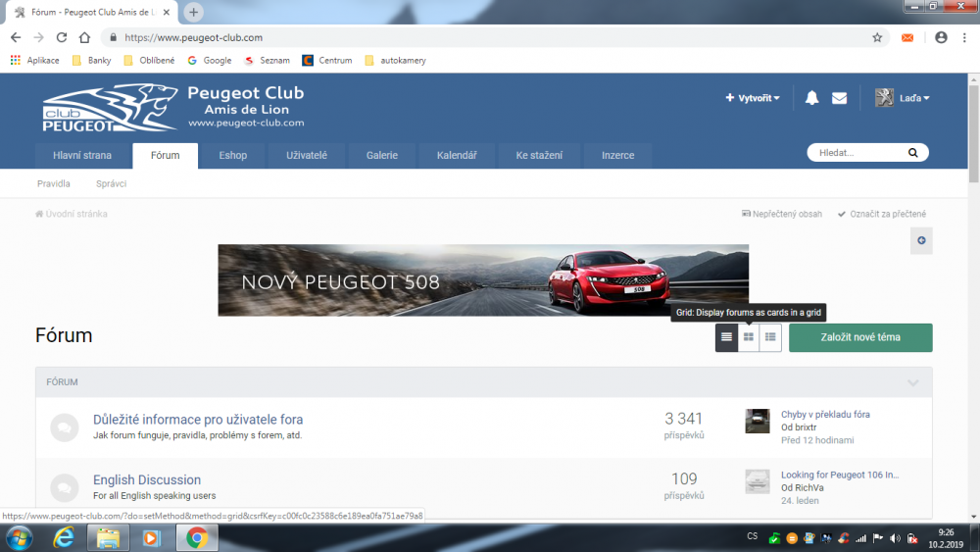This screenshot has width=980, height=552.
Task: Click Označit za přečtené
Action: (882, 214)
